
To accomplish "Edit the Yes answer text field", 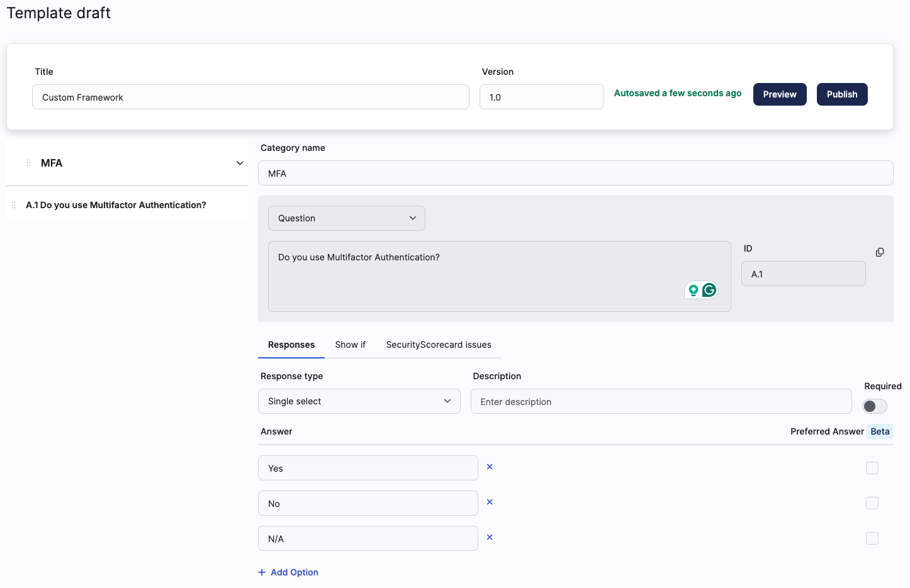I will [368, 468].
